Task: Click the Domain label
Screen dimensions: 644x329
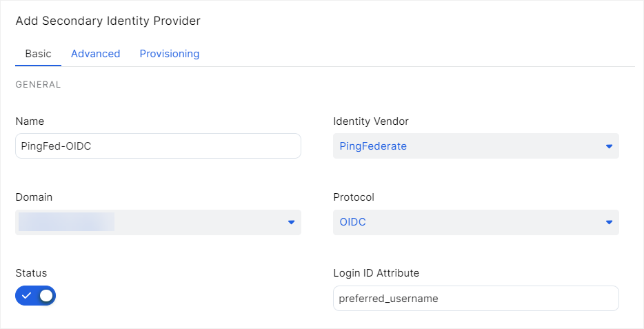Action: 34,197
